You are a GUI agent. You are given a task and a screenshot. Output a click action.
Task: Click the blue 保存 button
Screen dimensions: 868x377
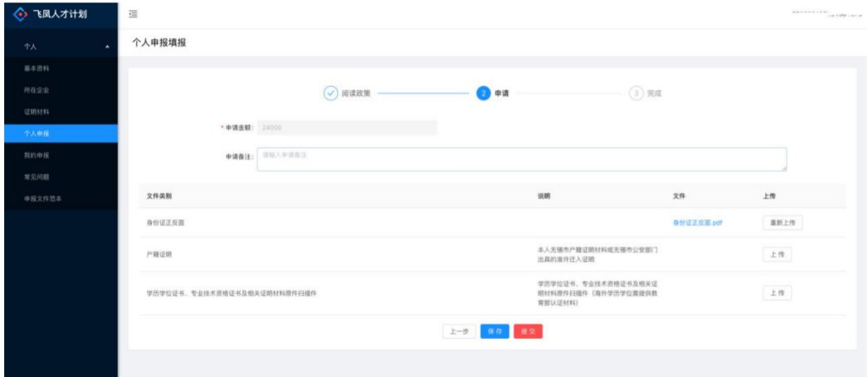495,331
